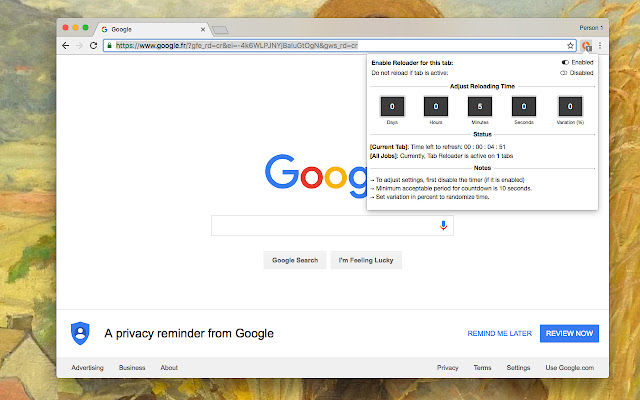This screenshot has height=400, width=640.
Task: Click the Google favicon on tab
Action: [x=104, y=29]
